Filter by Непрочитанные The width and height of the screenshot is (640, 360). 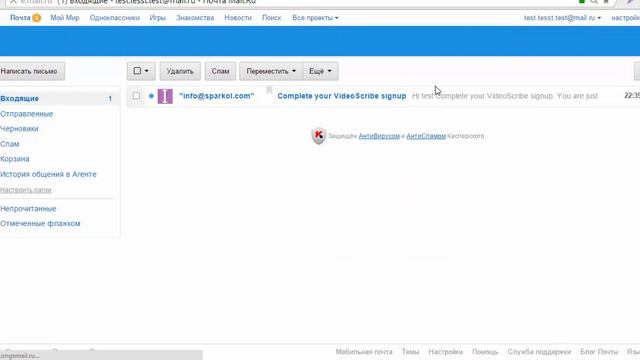(x=28, y=209)
